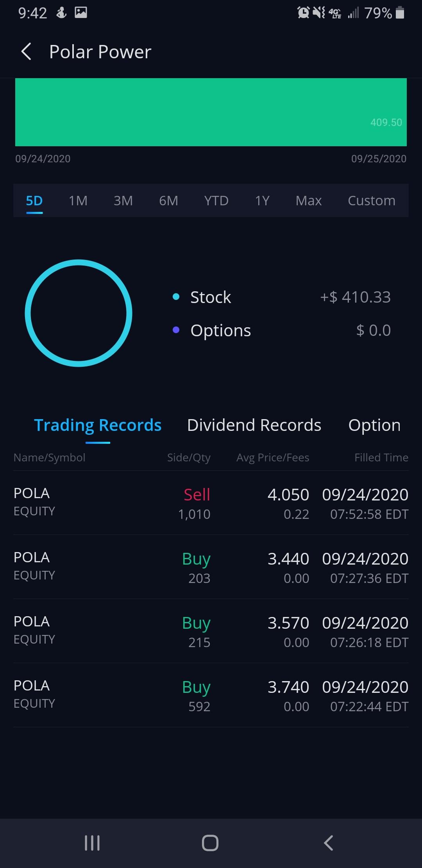Open the Option records tab
Image resolution: width=422 pixels, height=868 pixels.
coord(374,425)
